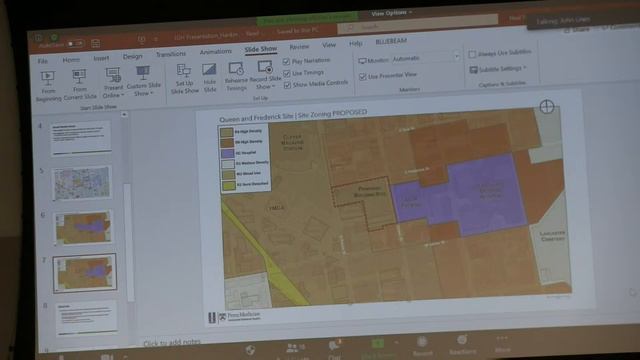640x360 pixels.
Task: Expand the Record Slide Show dropdown arrow
Action: [x=273, y=87]
